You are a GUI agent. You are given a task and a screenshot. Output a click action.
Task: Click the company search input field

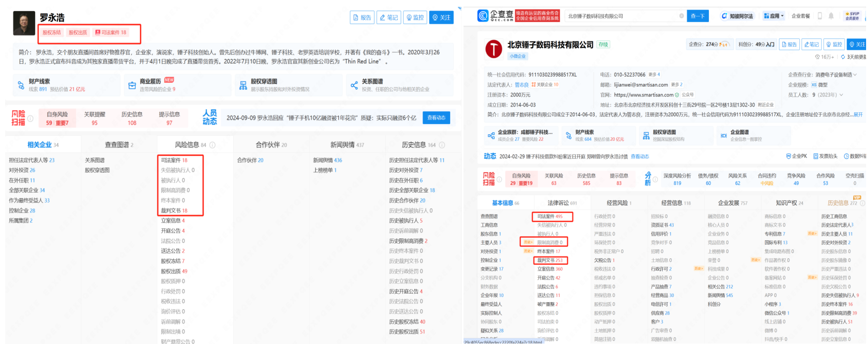coord(619,16)
